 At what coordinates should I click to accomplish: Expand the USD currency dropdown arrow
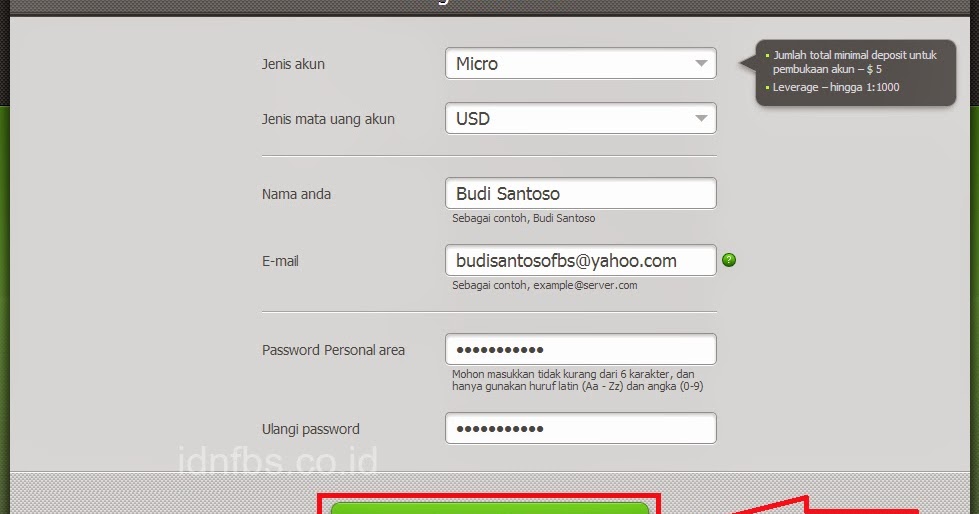[x=701, y=119]
